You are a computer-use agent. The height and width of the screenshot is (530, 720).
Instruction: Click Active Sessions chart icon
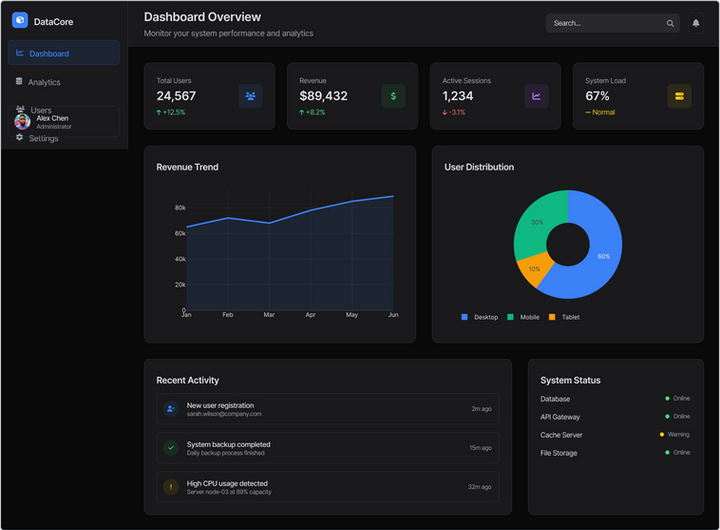pos(536,96)
